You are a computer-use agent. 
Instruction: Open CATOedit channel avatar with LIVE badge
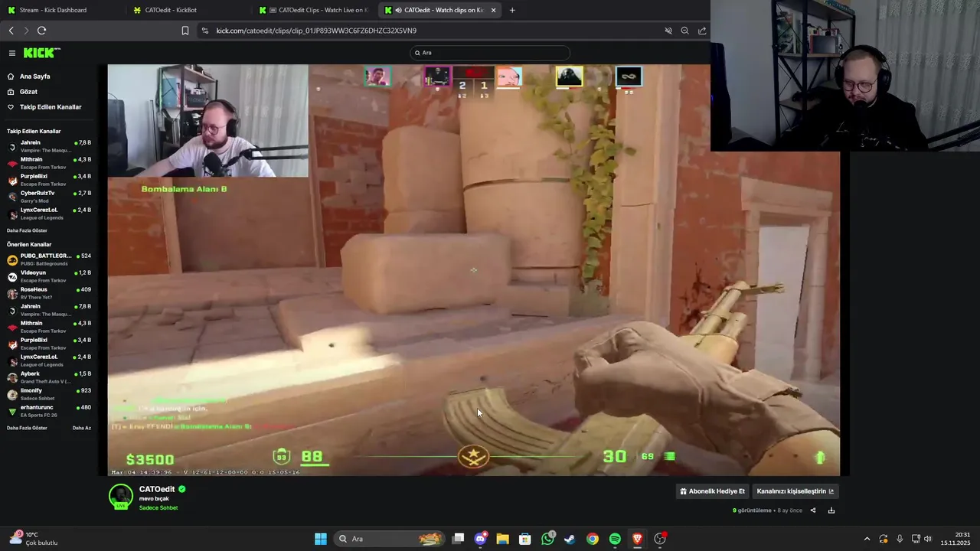pos(120,497)
